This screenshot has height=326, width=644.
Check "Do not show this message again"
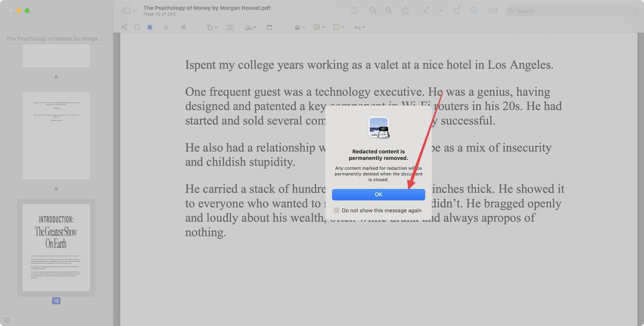tap(336, 210)
